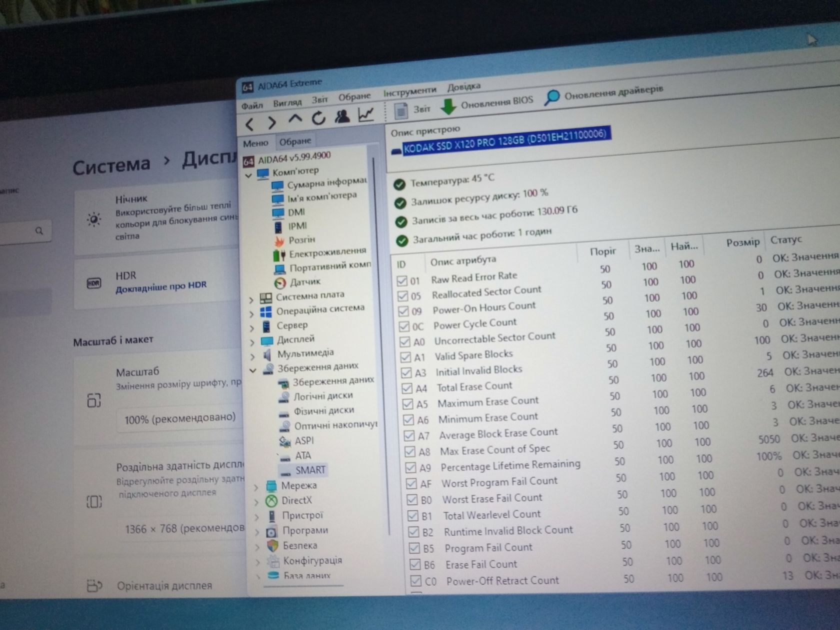Collapse the Збереження даних tree node
The width and height of the screenshot is (840, 630).
click(253, 370)
